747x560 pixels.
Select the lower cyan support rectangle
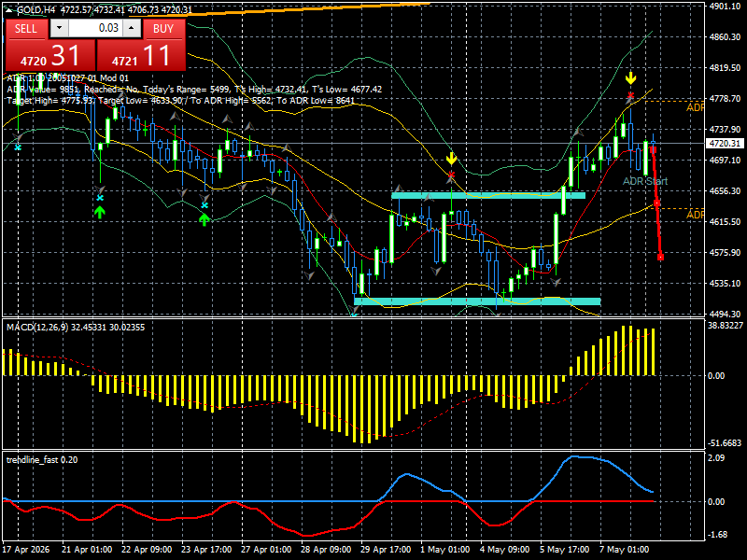point(477,301)
